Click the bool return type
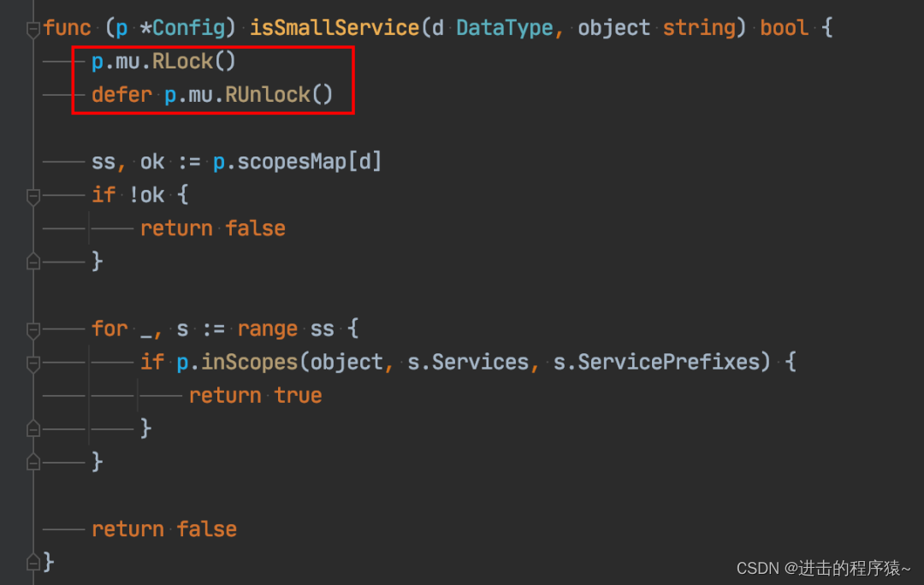Image resolution: width=924 pixels, height=585 pixels. pyautogui.click(x=784, y=27)
